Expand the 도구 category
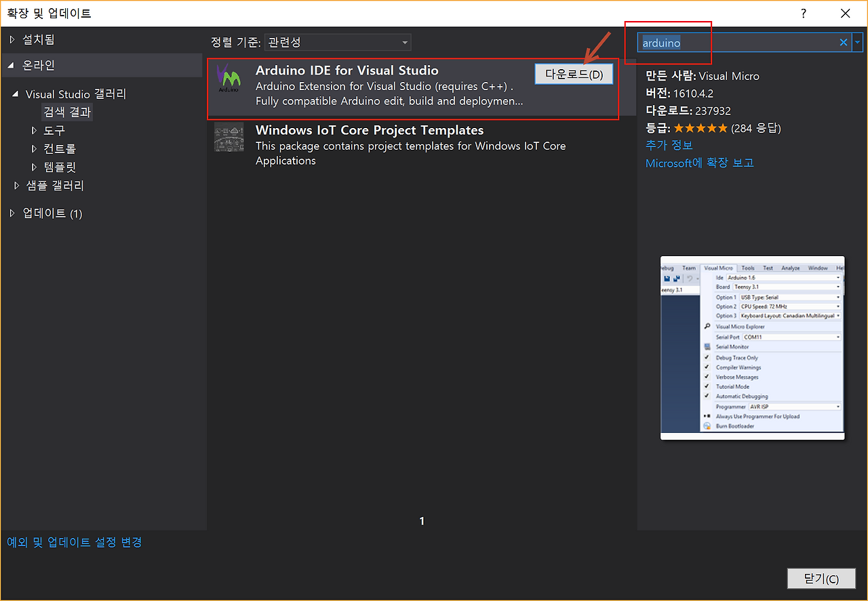868x601 pixels. pyautogui.click(x=35, y=130)
